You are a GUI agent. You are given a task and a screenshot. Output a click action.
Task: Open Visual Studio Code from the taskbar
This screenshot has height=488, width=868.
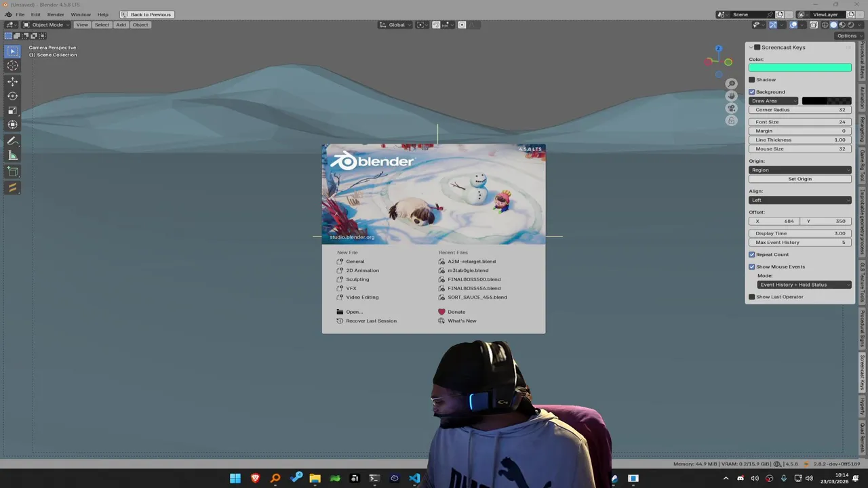[414, 479]
